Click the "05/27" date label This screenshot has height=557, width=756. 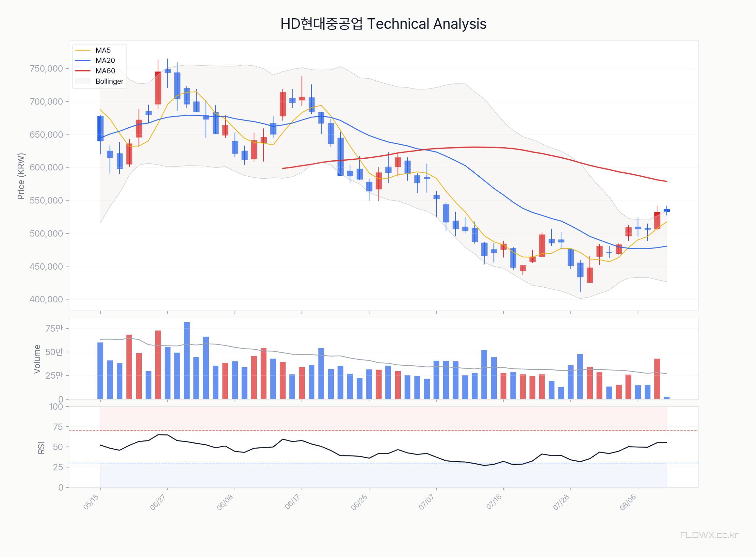click(158, 502)
